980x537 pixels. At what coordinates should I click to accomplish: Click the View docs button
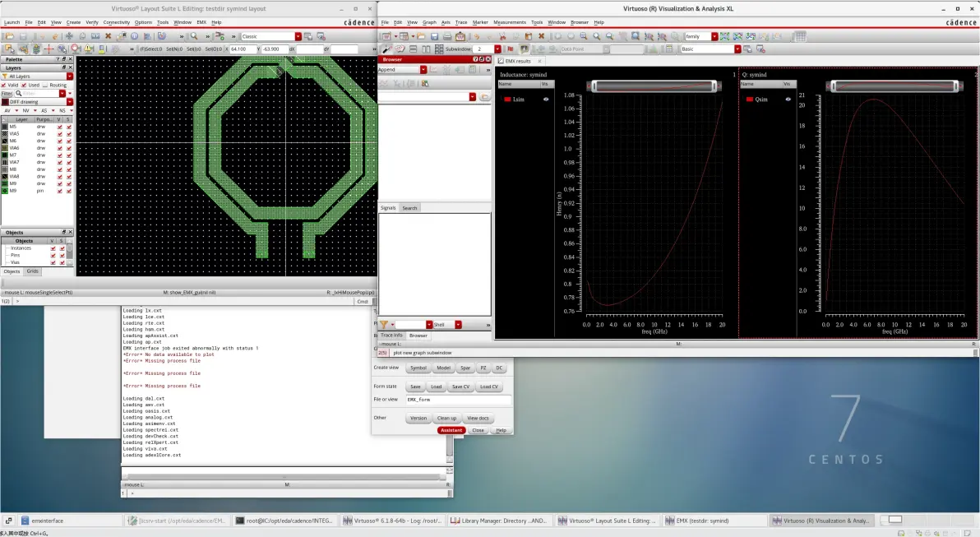pos(478,419)
